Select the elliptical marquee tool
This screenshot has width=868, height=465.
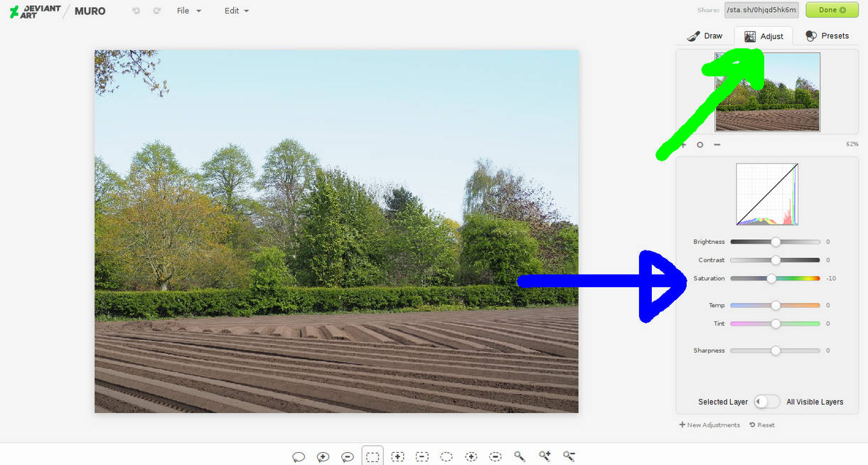click(x=446, y=456)
